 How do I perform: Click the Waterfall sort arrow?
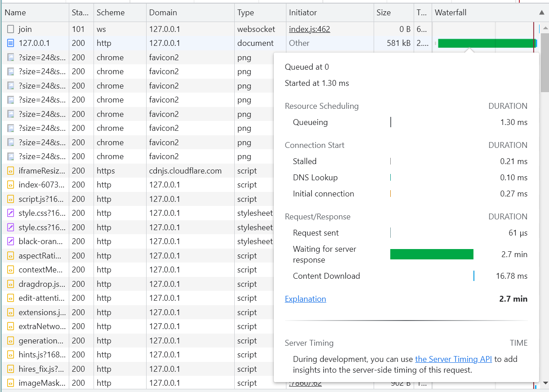(x=542, y=12)
